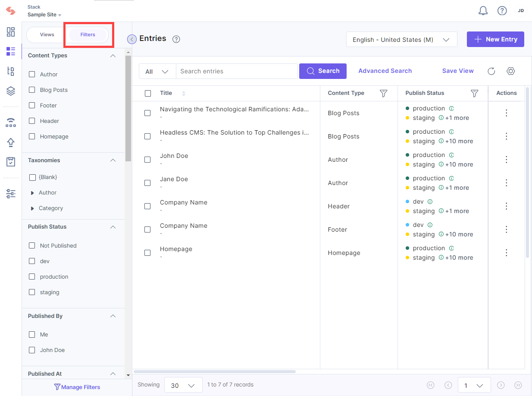Click Save View
Viewport: 532px width, 396px height.
click(458, 71)
